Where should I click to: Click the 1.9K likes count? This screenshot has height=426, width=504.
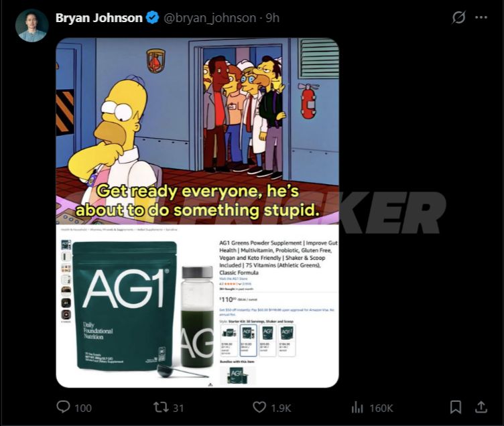(x=281, y=408)
